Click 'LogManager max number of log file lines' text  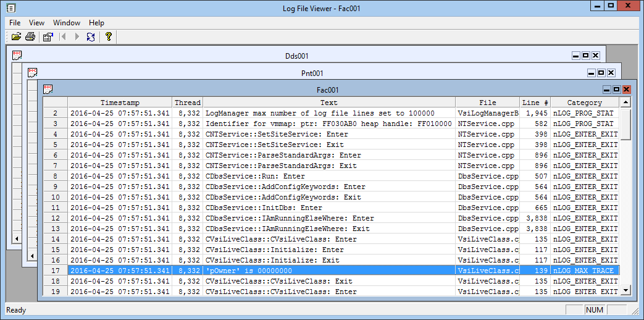pos(330,113)
